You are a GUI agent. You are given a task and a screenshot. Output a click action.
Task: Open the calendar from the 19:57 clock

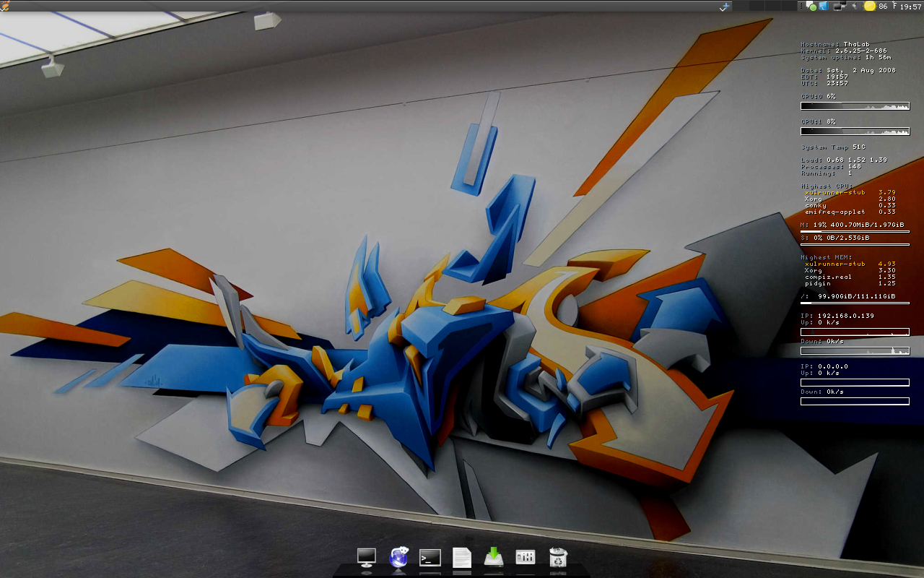910,7
